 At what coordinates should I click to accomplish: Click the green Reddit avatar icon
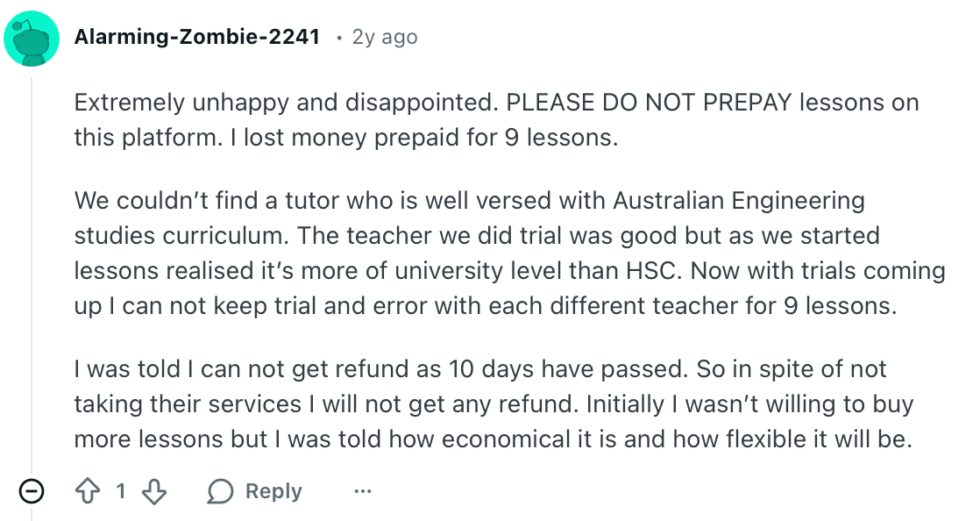click(32, 39)
